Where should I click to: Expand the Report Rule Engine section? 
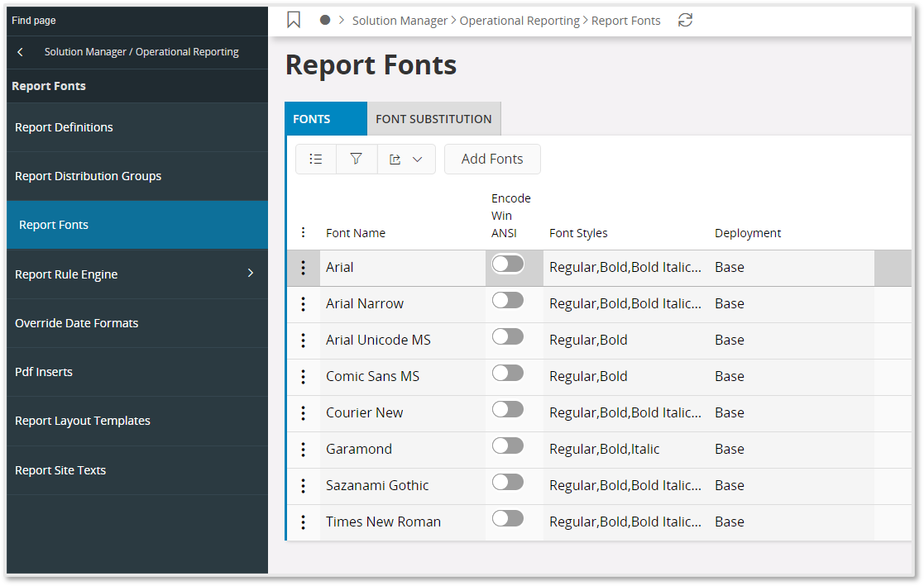(x=251, y=273)
